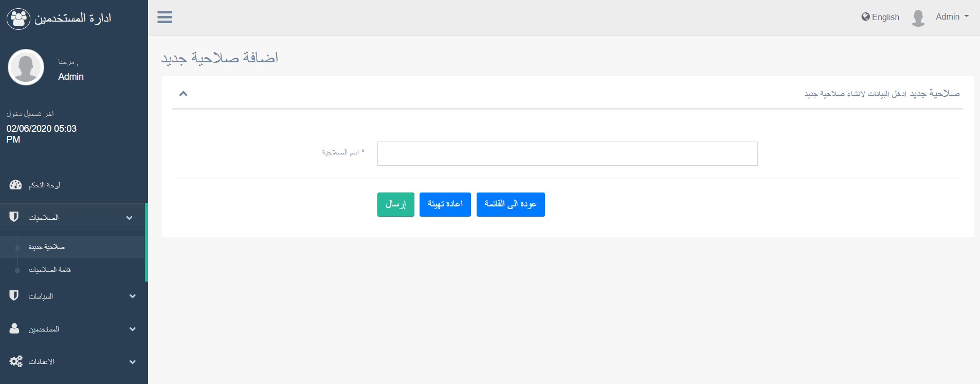
Task: Collapse the new permission panel chevron
Action: [183, 94]
